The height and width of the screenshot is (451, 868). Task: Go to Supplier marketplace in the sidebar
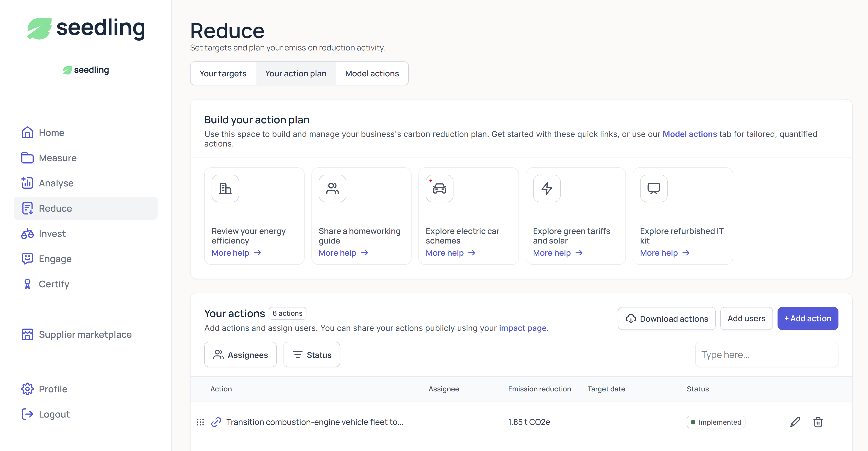coord(85,334)
